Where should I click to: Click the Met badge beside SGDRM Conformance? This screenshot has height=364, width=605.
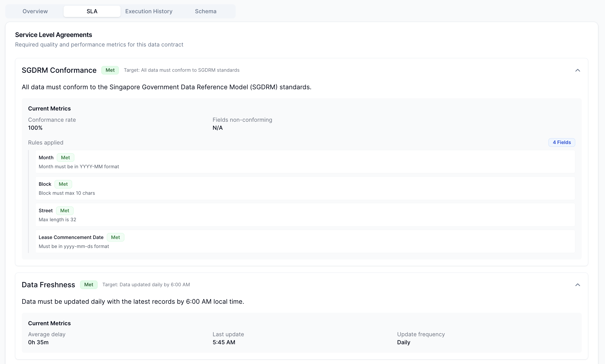pyautogui.click(x=110, y=70)
